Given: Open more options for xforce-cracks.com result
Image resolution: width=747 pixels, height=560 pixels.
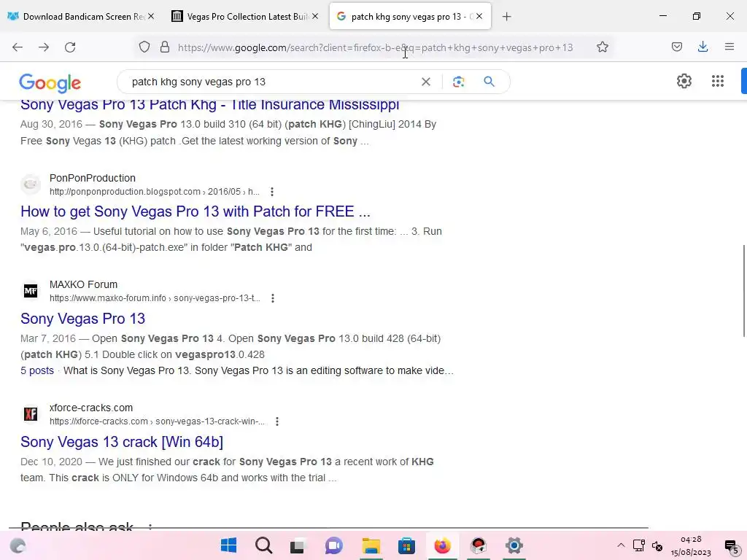Looking at the screenshot, I should tap(276, 421).
